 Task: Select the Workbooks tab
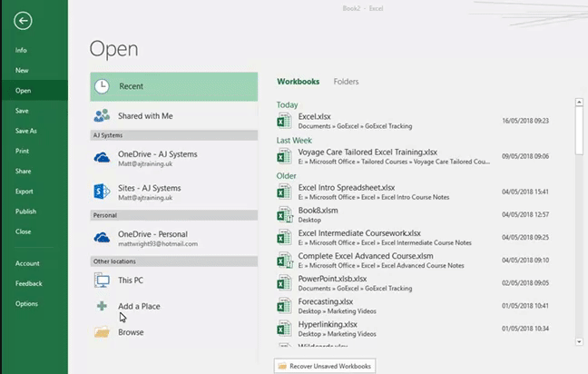tap(298, 82)
